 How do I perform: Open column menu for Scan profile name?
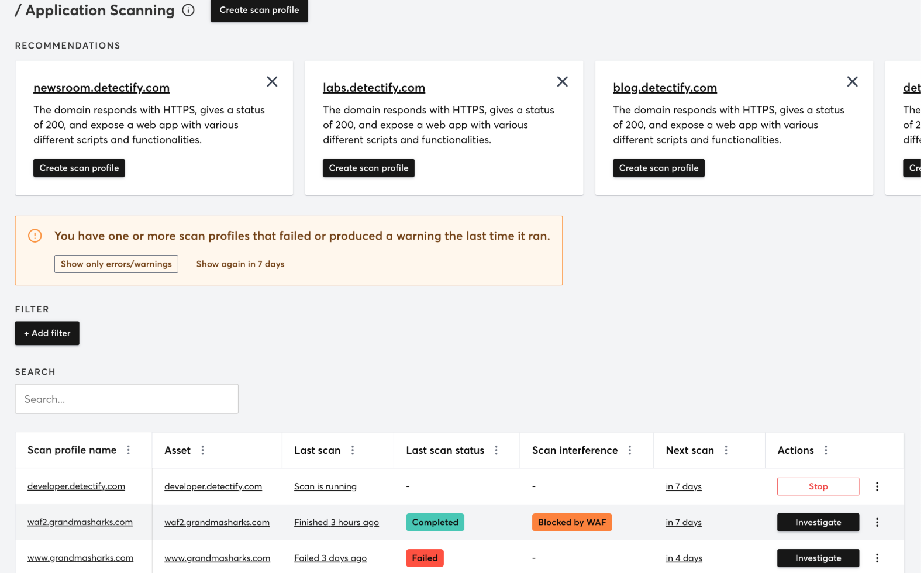pos(129,450)
